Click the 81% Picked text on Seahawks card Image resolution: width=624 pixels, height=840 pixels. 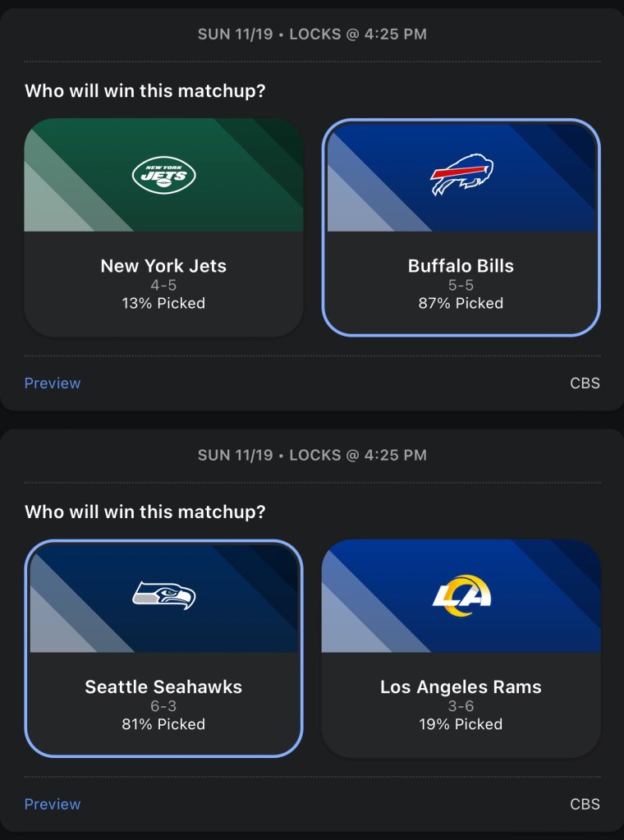click(163, 724)
